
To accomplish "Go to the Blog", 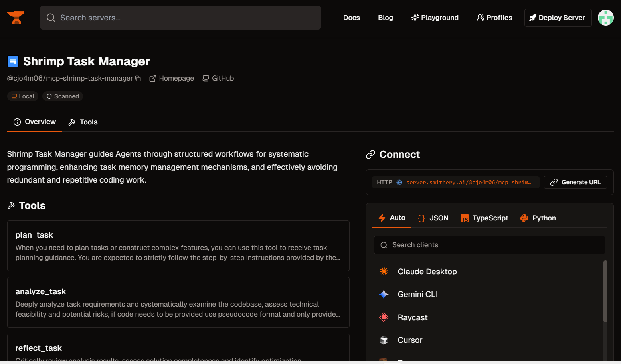I will [x=386, y=18].
